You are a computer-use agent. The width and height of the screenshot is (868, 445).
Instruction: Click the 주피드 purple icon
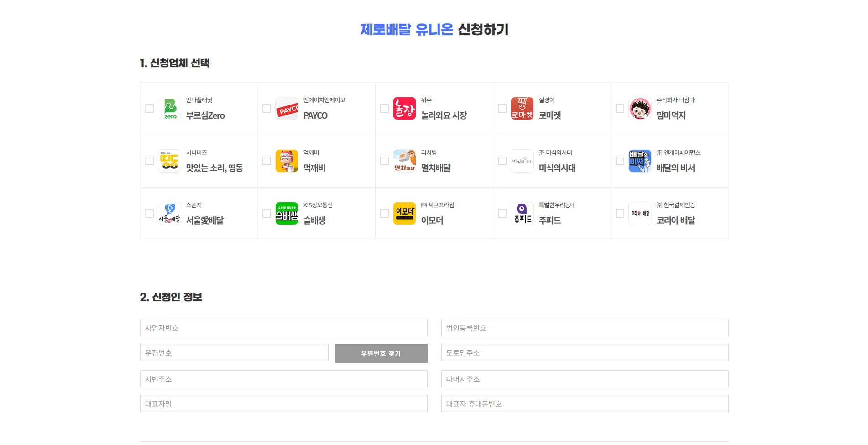tap(522, 214)
